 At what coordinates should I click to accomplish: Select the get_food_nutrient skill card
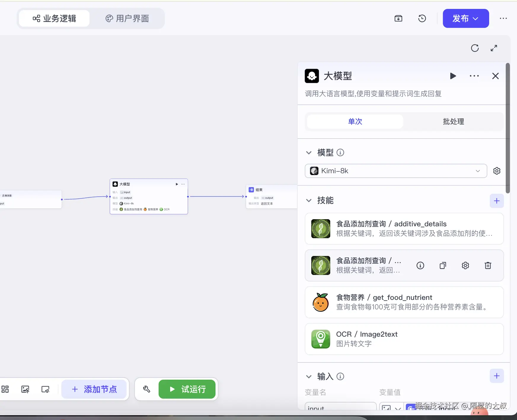[404, 302]
